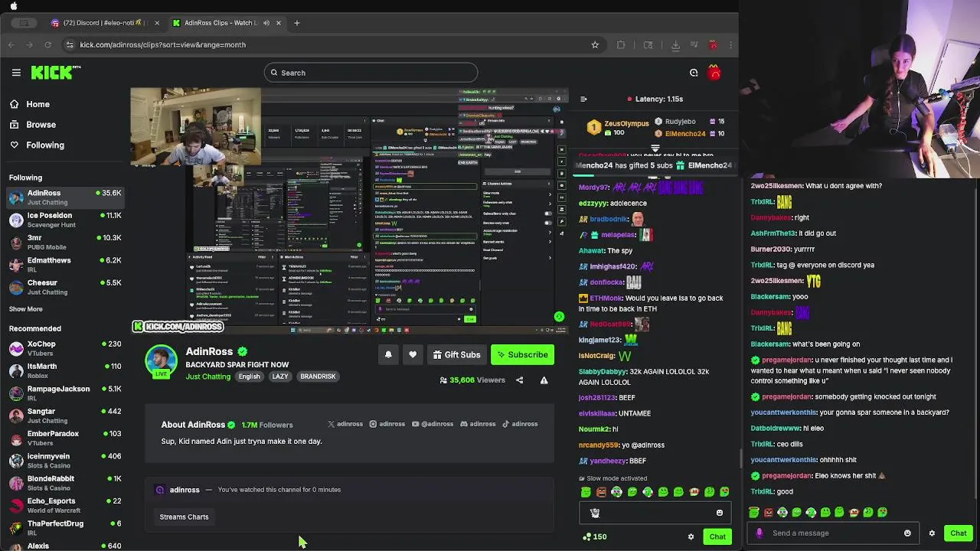Click Chat button in right chat panel

(959, 533)
